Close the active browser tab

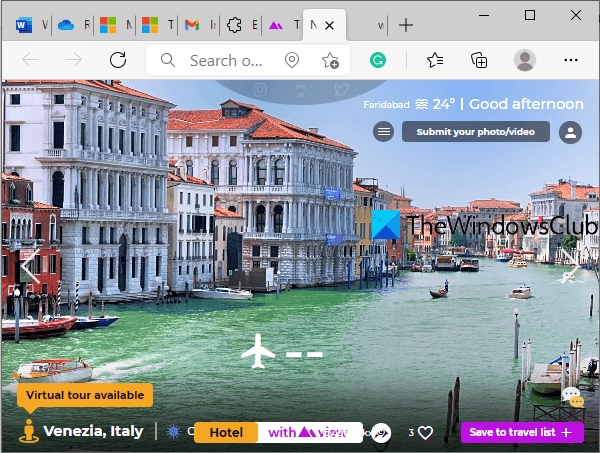click(329, 26)
